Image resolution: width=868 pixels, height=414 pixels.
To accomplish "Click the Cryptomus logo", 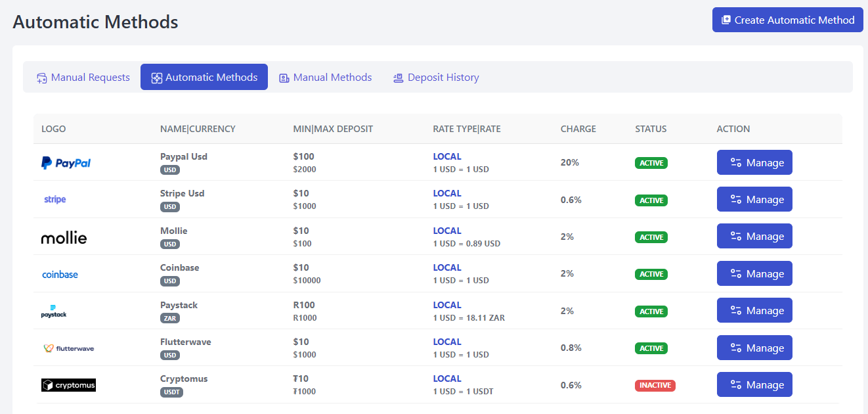I will click(x=68, y=385).
